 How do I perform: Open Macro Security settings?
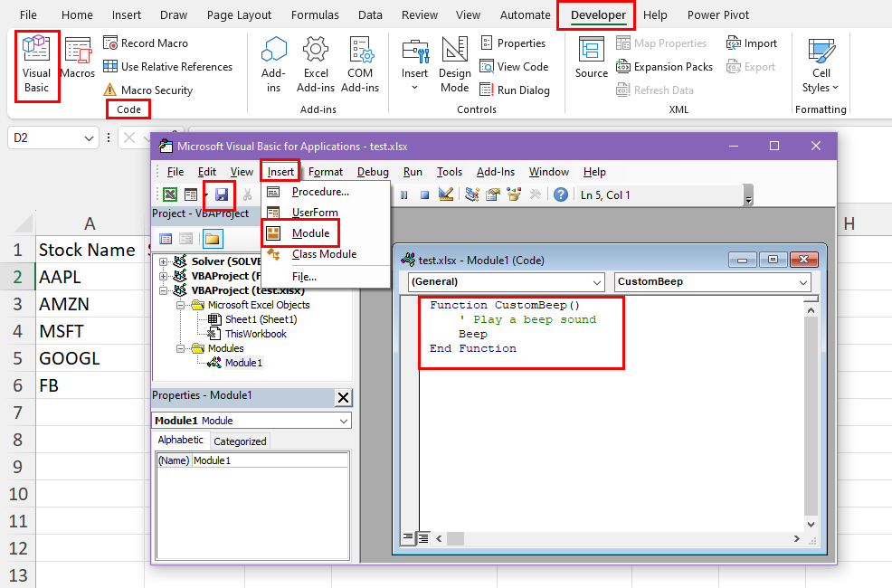147,90
